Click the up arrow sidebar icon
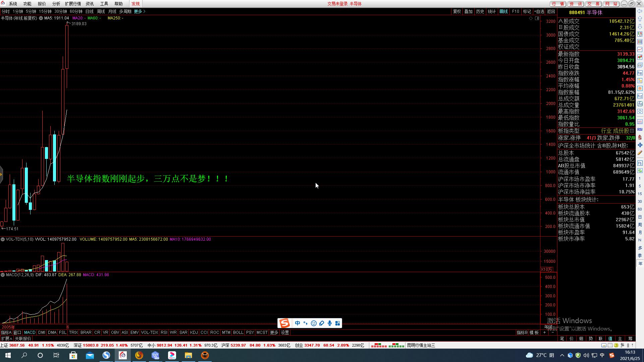 (x=640, y=19)
